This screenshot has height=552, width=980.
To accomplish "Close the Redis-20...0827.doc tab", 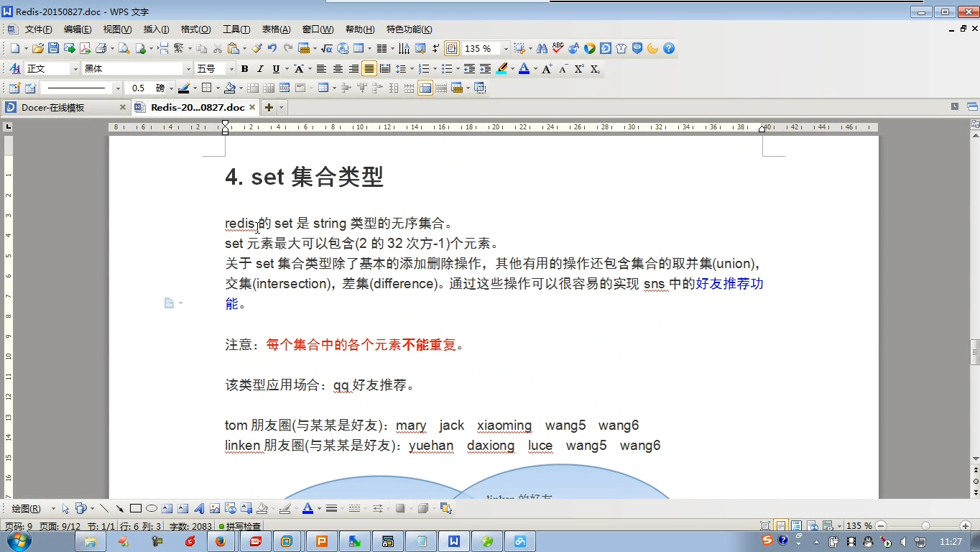I will tap(252, 108).
